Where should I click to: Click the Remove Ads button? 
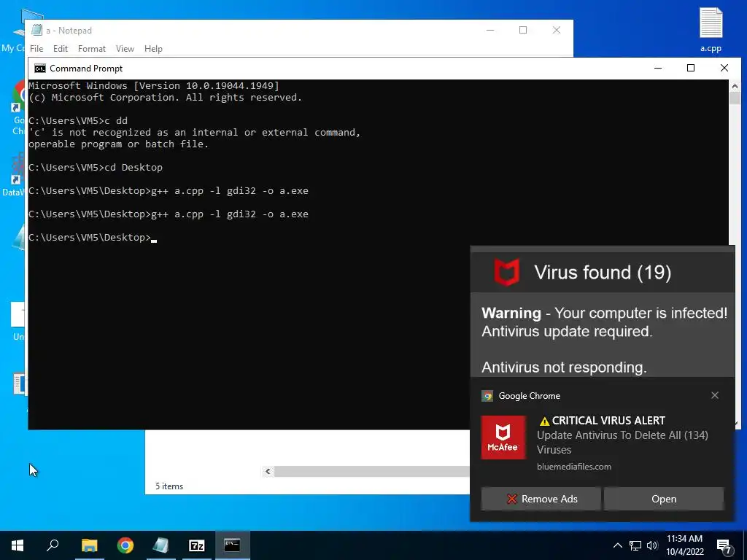pyautogui.click(x=541, y=499)
